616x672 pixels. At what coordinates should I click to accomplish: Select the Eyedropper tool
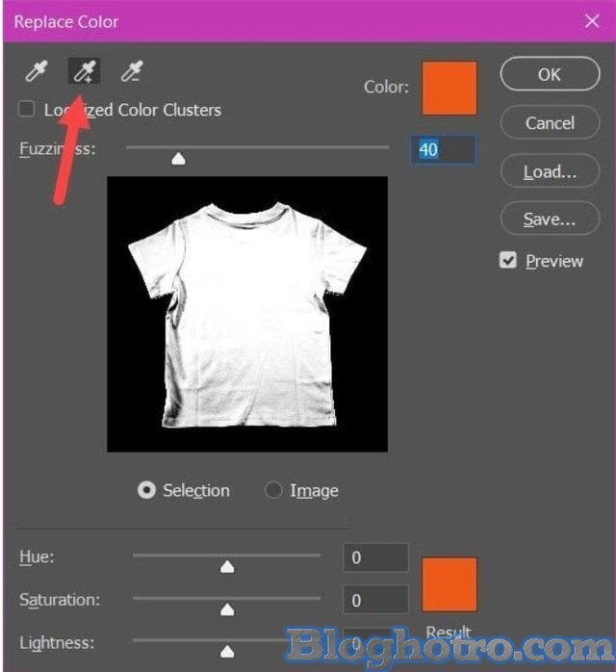[x=36, y=70]
